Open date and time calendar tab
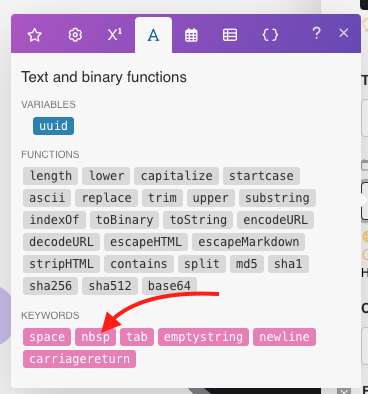Image resolution: width=368 pixels, height=394 pixels. pyautogui.click(x=191, y=35)
